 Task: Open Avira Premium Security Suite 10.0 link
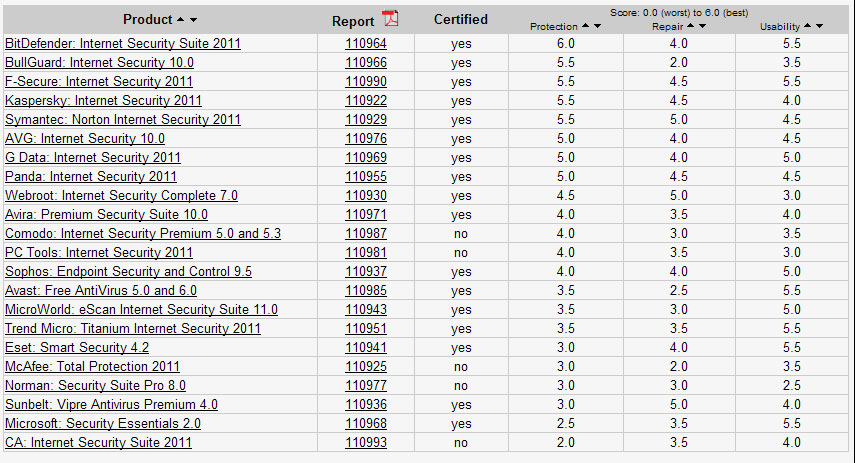(106, 215)
